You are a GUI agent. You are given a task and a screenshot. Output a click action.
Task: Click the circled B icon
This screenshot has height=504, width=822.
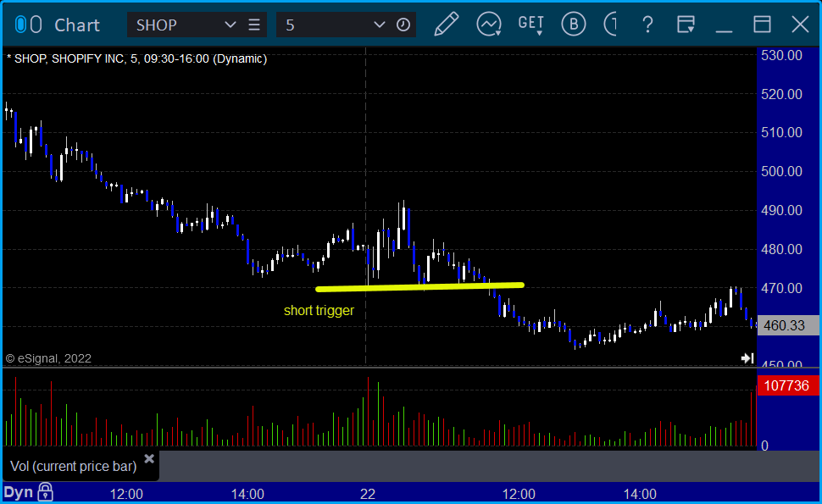coord(574,25)
